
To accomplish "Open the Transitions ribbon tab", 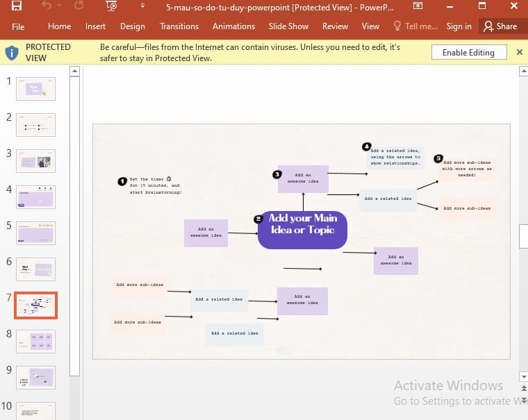I will point(179,26).
